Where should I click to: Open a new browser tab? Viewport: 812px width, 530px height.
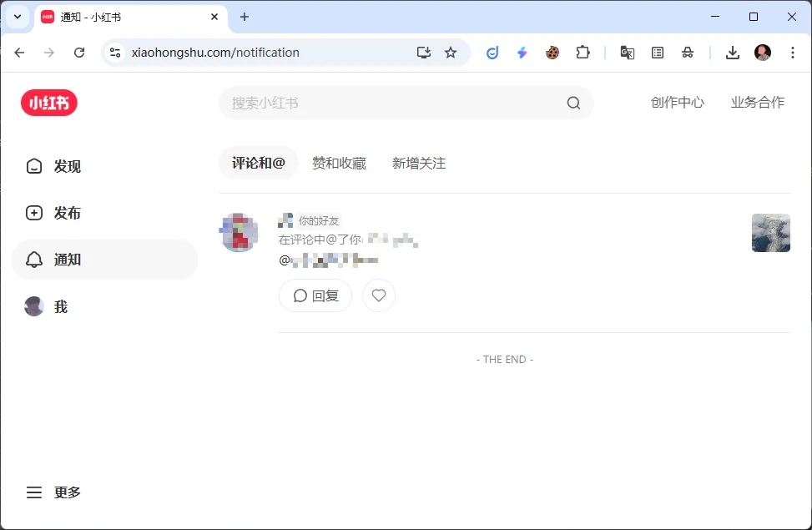pos(245,17)
